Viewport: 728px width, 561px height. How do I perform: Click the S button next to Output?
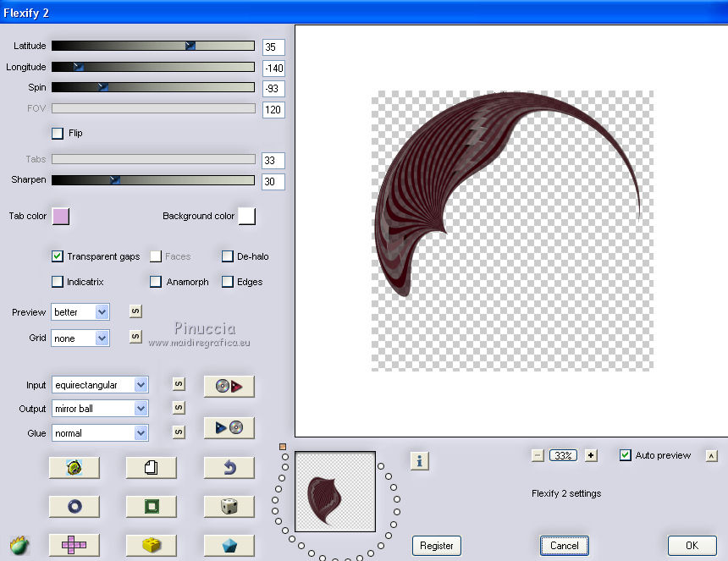coord(179,407)
